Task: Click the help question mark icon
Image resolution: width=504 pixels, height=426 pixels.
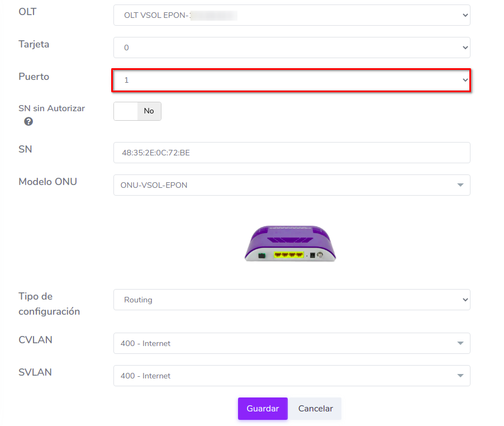Action: (x=28, y=121)
